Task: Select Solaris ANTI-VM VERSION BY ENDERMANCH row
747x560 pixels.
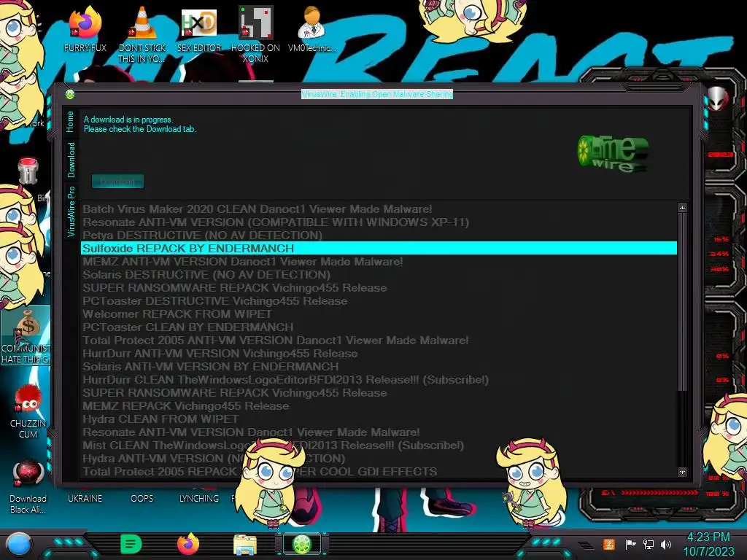Action: (x=379, y=367)
